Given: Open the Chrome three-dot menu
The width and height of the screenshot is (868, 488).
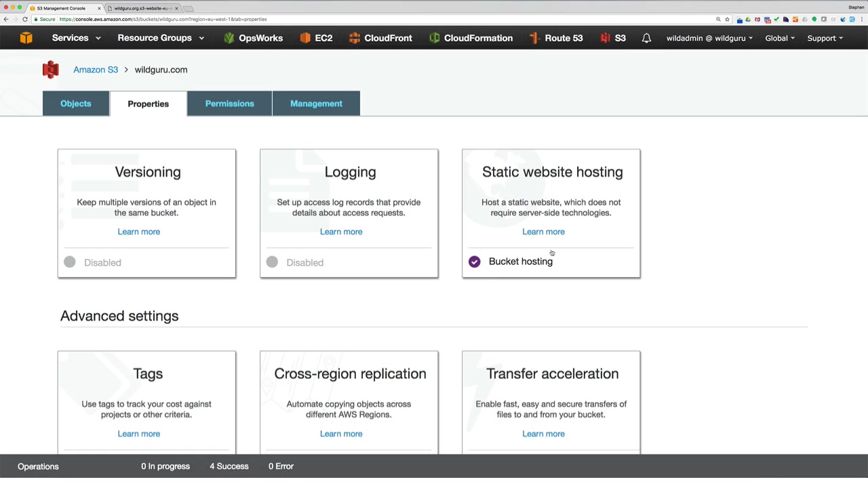Looking at the screenshot, I should click(x=861, y=20).
